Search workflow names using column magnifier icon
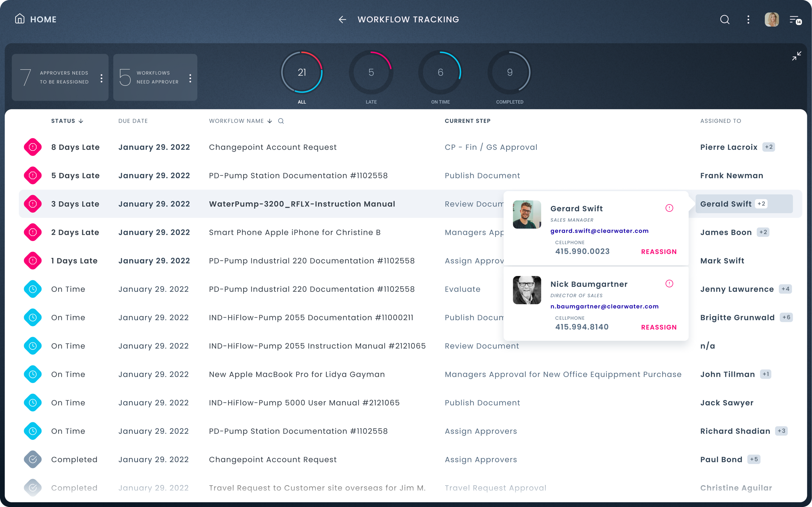Viewport: 812px width, 507px height. coord(281,121)
